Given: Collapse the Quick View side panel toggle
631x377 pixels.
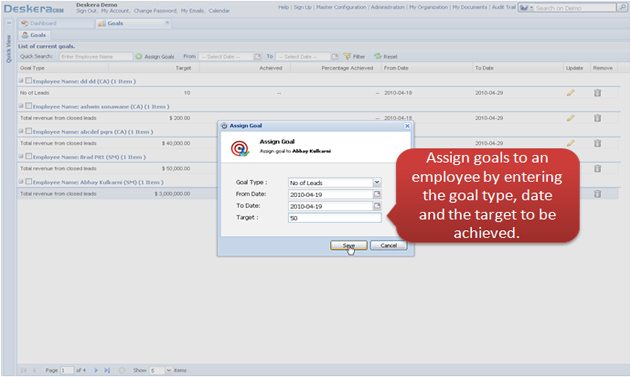Looking at the screenshot, I should pyautogui.click(x=9, y=23).
